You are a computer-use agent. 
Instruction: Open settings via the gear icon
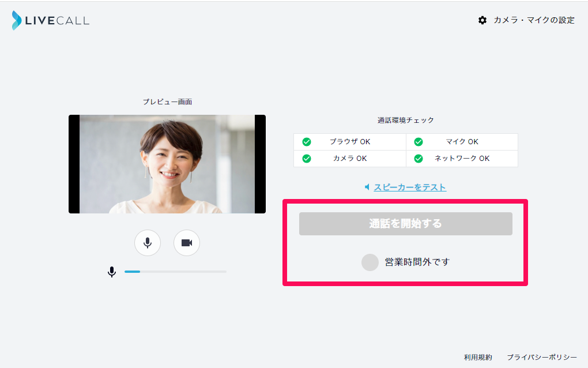483,20
